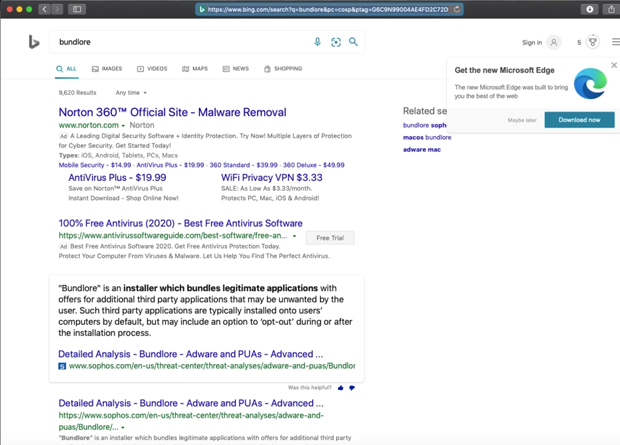Open 360 Standard - $39.99 sitelink
620x445 pixels.
[x=244, y=165]
